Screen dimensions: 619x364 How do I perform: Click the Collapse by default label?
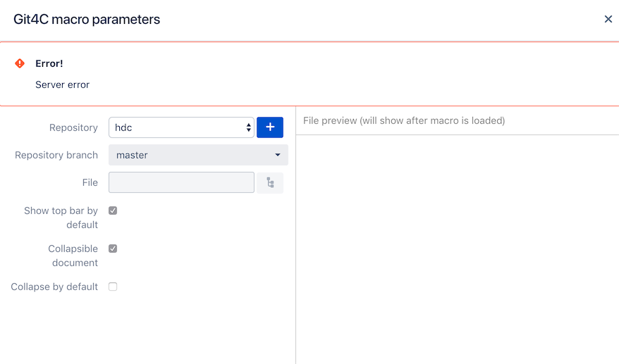coord(54,287)
